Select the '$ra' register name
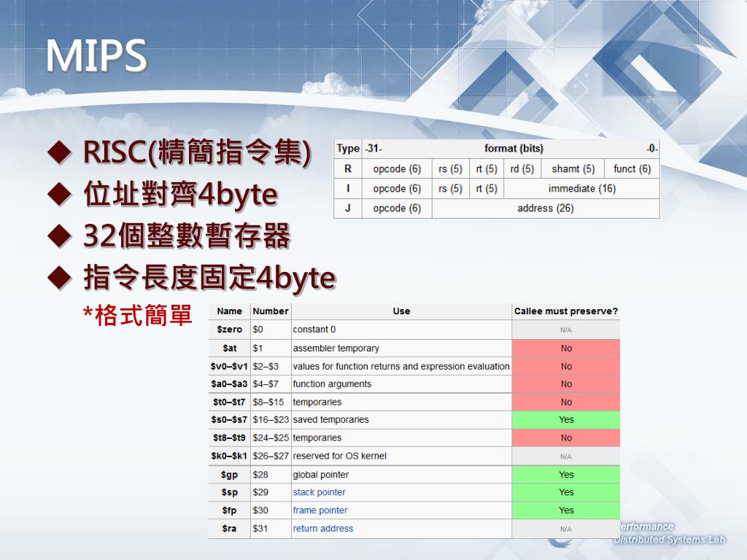Viewport: 747px width, 560px height. [x=229, y=529]
